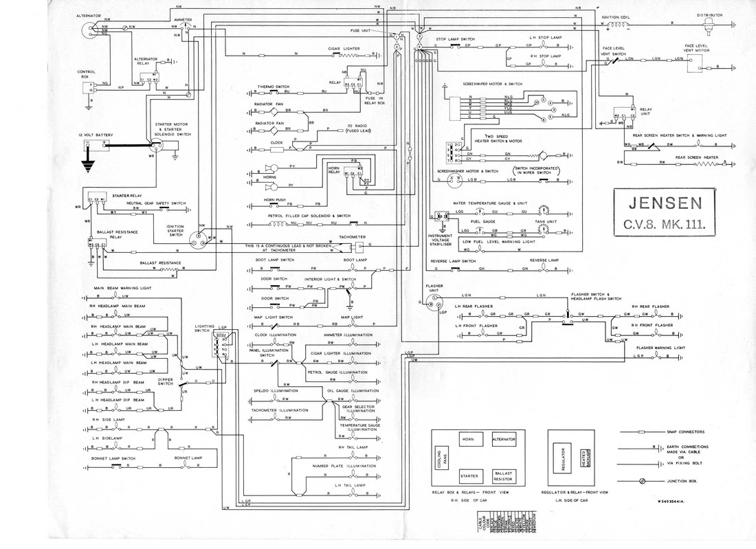Click 'MAIN BEAM WARNING LIGHT' label
Viewport: 756px width, 549px height.
(x=122, y=288)
